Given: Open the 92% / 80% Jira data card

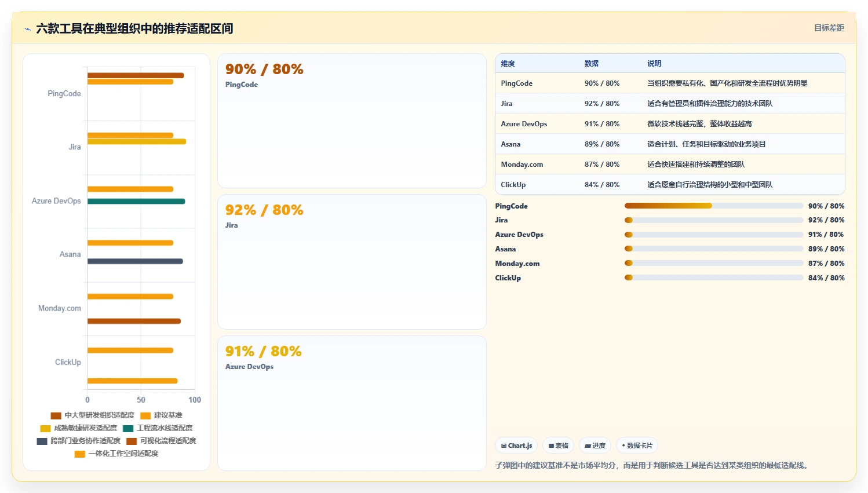Looking at the screenshot, I should 352,262.
